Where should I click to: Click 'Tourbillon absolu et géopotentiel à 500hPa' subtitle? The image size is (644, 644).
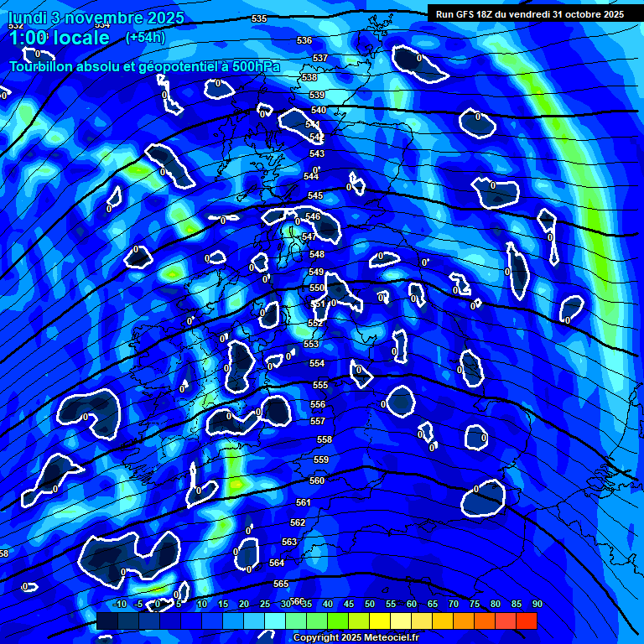[145, 66]
